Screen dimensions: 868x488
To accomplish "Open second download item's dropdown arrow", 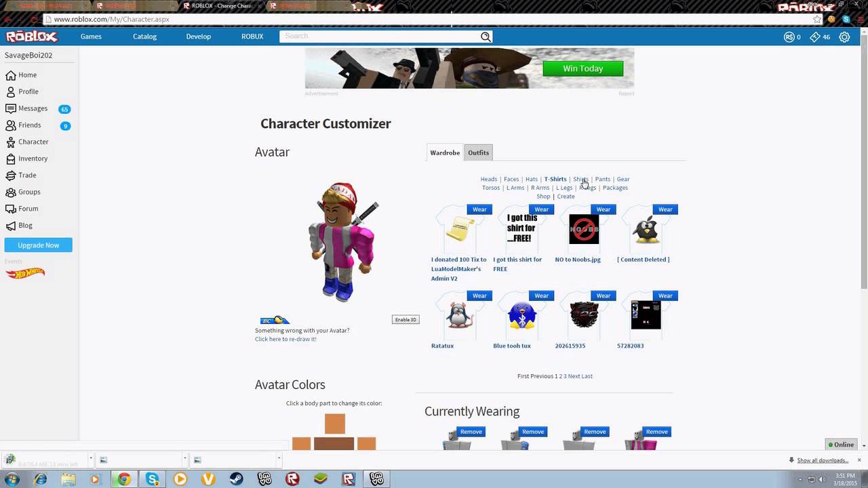I will (x=184, y=460).
